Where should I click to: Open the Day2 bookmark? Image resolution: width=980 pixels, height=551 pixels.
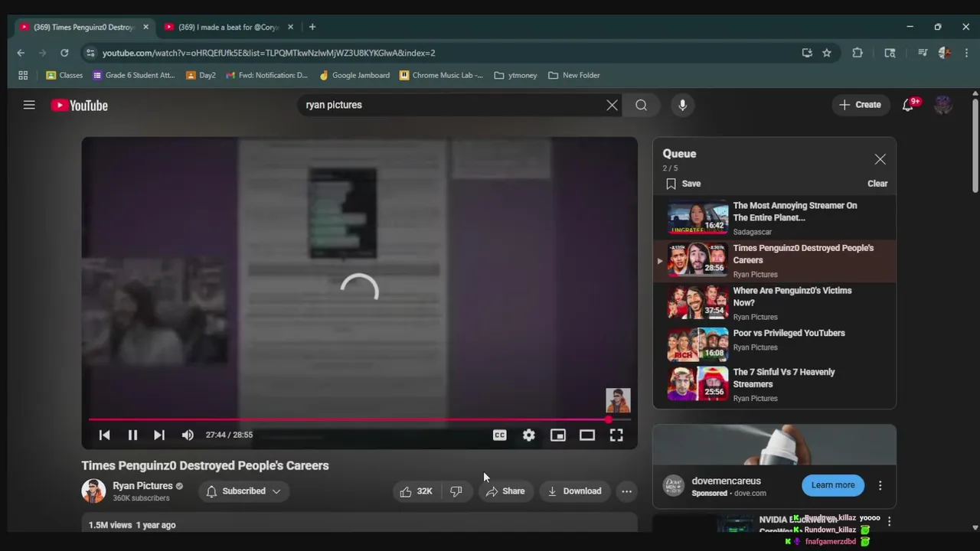click(x=201, y=75)
